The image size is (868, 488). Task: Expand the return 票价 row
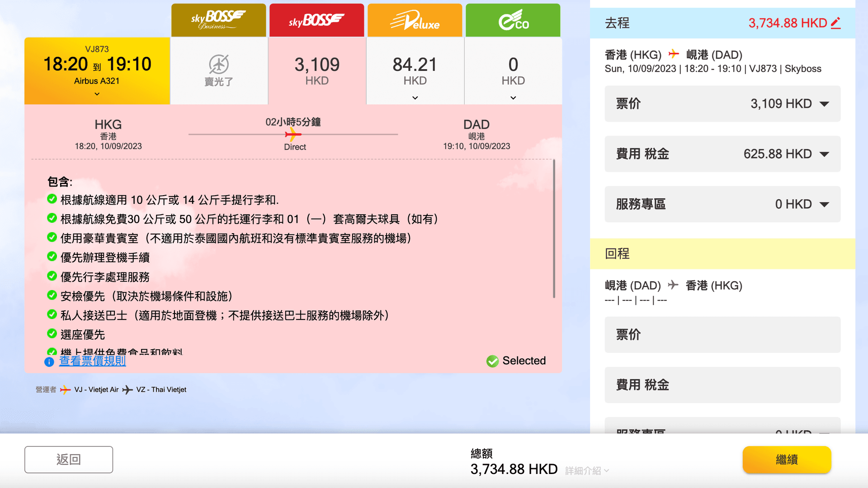click(x=722, y=334)
